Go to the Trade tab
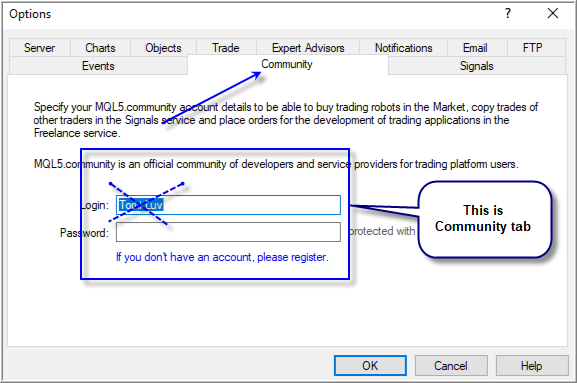Viewport: 577px width, 383px height. (x=226, y=47)
